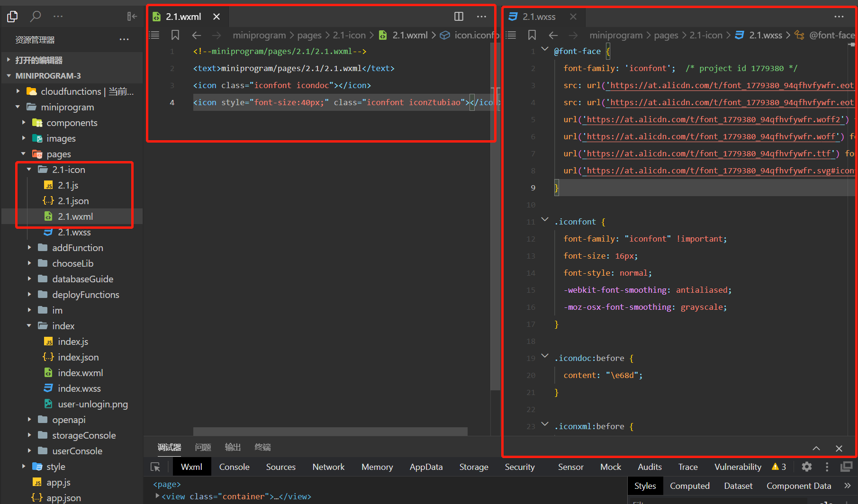Click the element inspector picker icon
The image size is (858, 504).
155,467
